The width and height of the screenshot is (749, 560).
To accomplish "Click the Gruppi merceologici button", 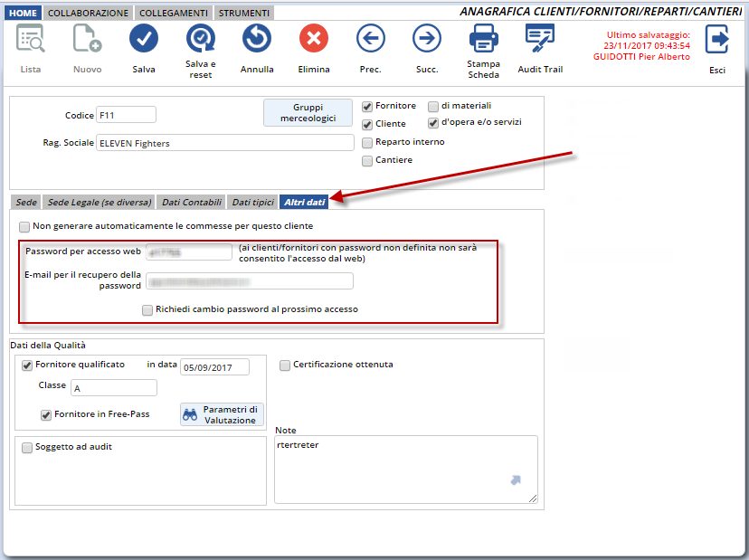I will [308, 113].
